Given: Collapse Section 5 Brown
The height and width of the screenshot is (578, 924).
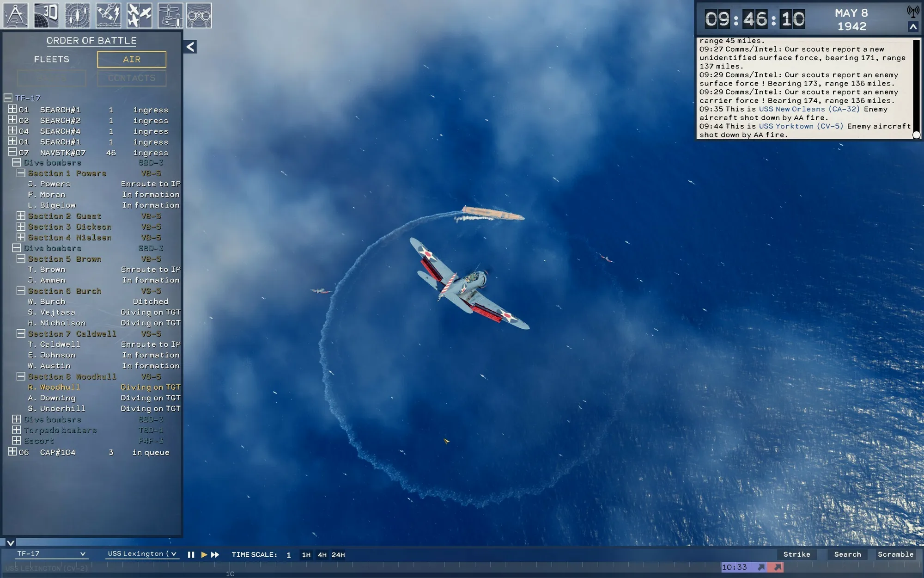Looking at the screenshot, I should point(21,259).
